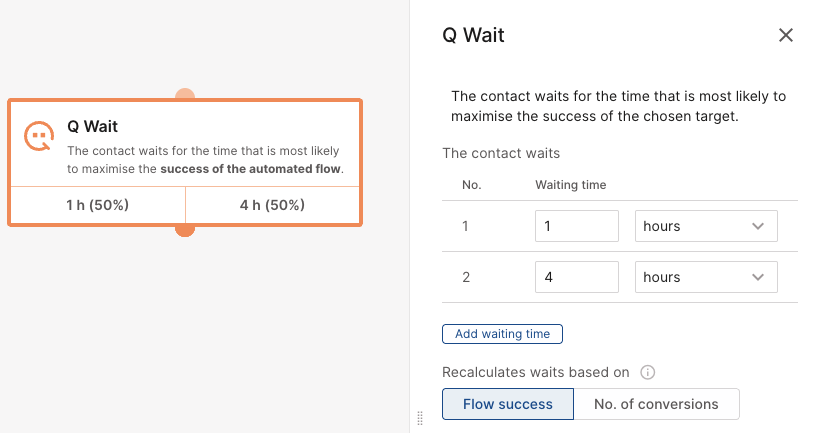Image resolution: width=823 pixels, height=433 pixels.
Task: Open the hours unit dropdown for row 2
Action: (706, 277)
